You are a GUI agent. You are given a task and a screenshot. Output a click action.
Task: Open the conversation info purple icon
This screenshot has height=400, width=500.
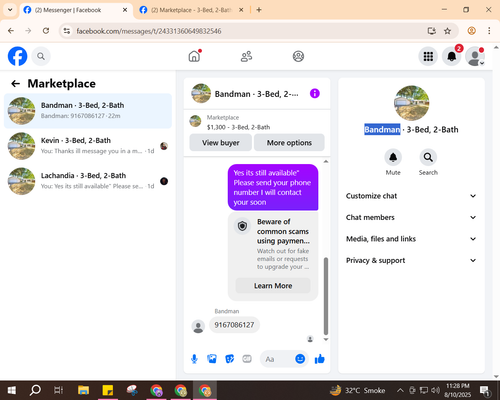click(x=315, y=94)
